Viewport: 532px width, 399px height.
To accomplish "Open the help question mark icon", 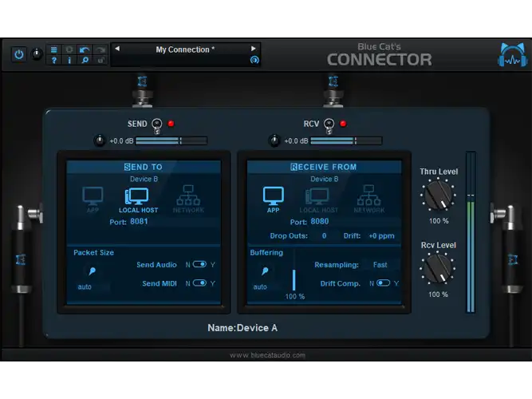I will (x=54, y=61).
